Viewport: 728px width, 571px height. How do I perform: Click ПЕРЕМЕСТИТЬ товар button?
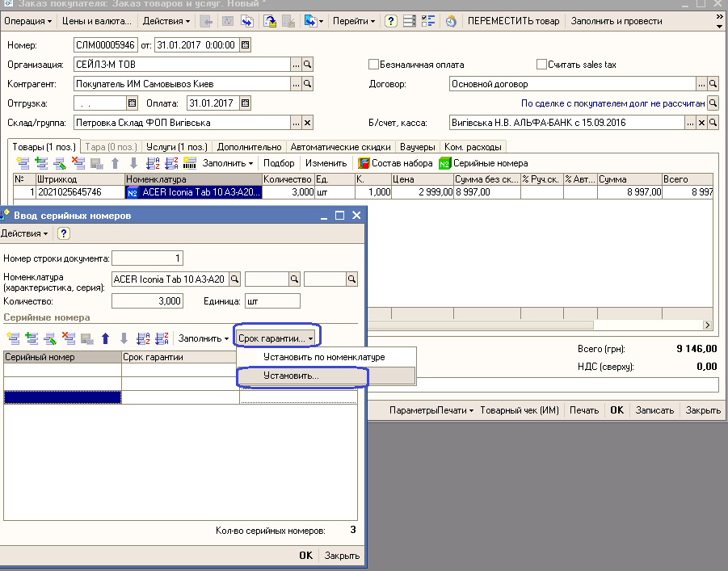514,21
